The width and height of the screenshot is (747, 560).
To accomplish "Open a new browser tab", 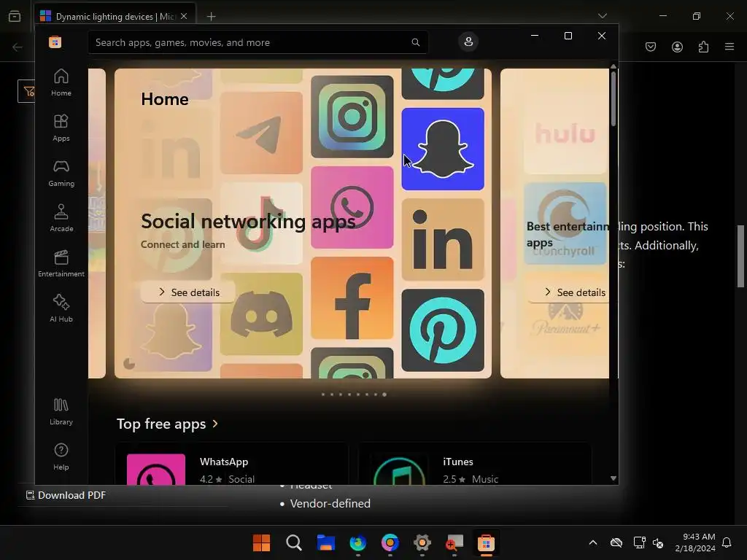I will (211, 17).
